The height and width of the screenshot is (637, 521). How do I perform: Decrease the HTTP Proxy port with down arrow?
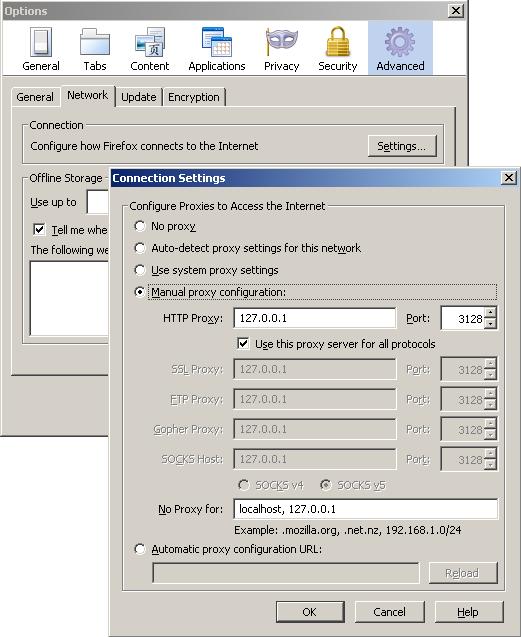coord(491,323)
